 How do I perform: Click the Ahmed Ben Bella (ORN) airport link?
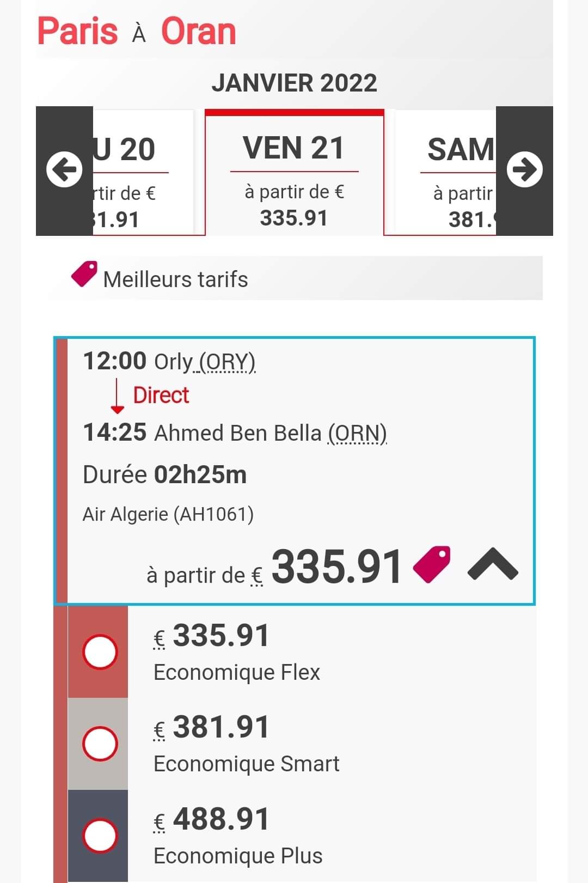pos(271,433)
